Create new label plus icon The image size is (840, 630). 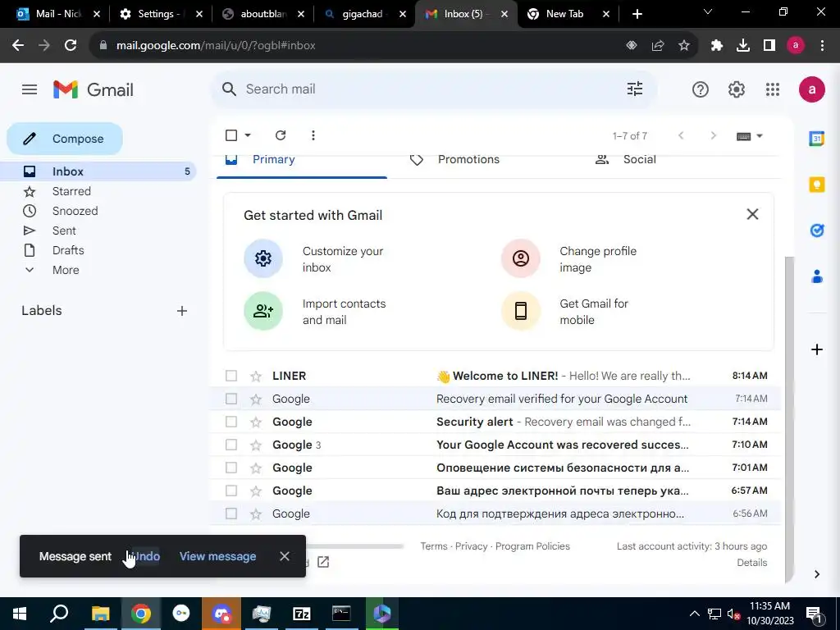[x=181, y=311]
